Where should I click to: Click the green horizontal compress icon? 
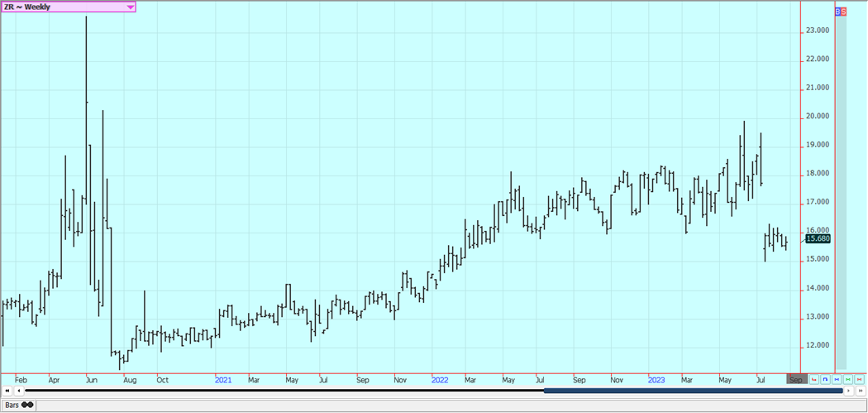click(x=848, y=379)
